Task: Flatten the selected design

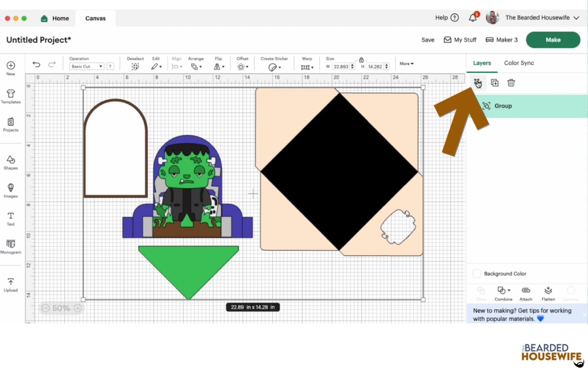Action: (548, 293)
